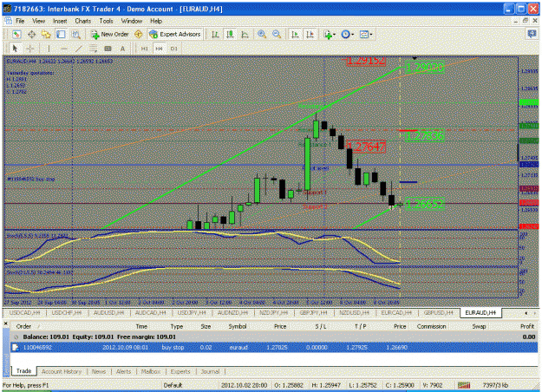Toggle the Expert Advisors button
The width and height of the screenshot is (542, 392).
point(175,34)
